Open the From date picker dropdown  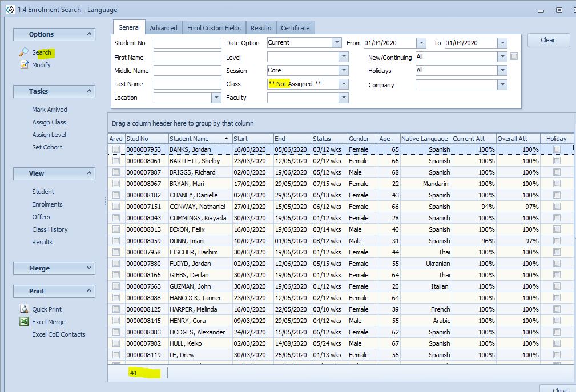click(x=421, y=43)
